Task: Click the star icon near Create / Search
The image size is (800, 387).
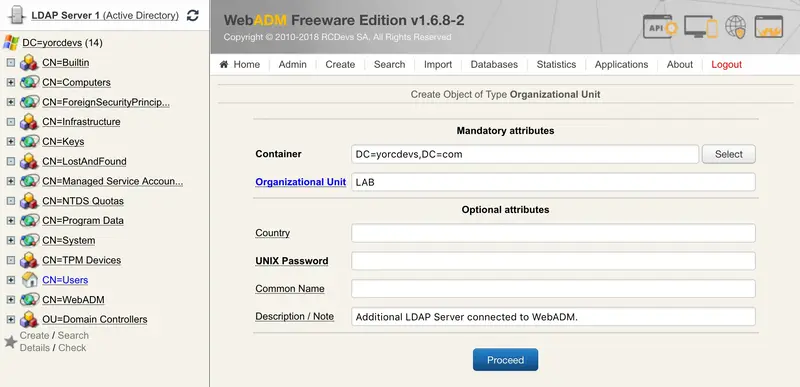Action: click(x=11, y=341)
